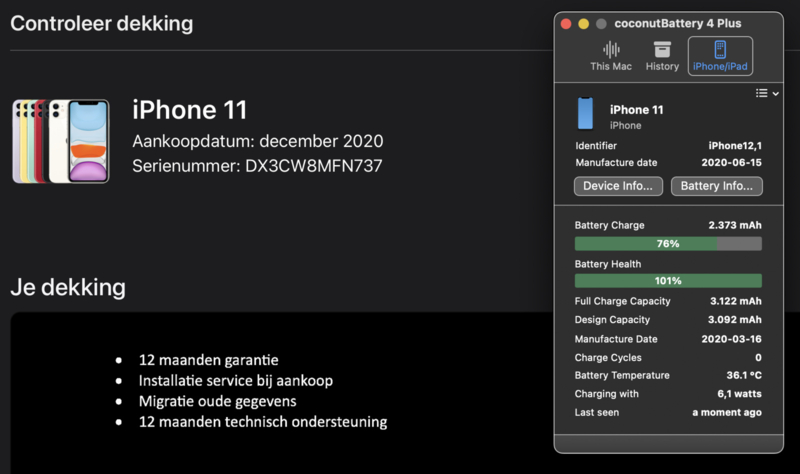
Task: Click the Full Charge Capacity value 3.122 mAh
Action: point(736,301)
